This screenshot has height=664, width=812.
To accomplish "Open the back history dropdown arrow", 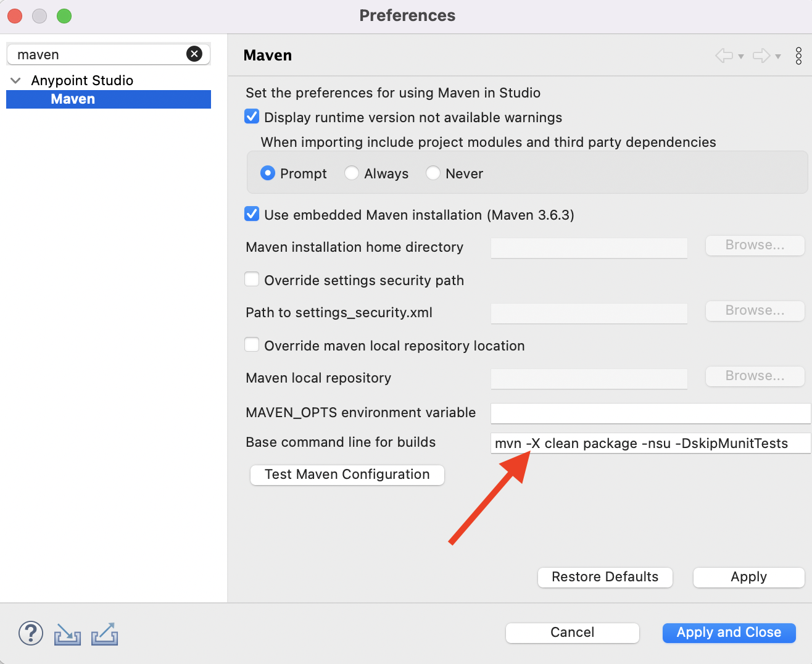I will (x=741, y=57).
